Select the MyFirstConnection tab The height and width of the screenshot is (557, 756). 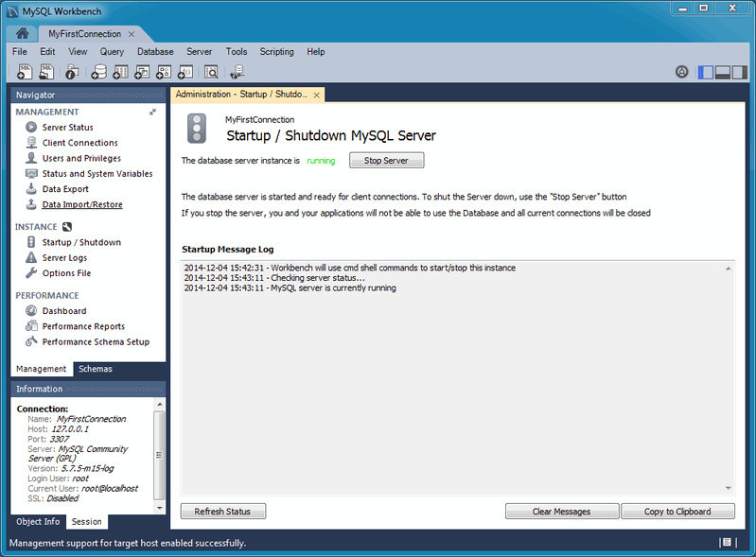click(x=84, y=34)
